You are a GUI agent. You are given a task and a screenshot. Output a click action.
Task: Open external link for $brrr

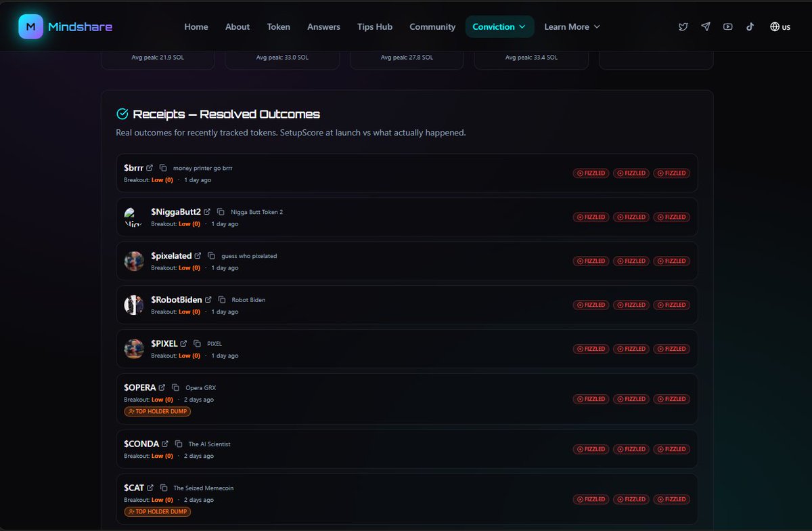click(150, 167)
